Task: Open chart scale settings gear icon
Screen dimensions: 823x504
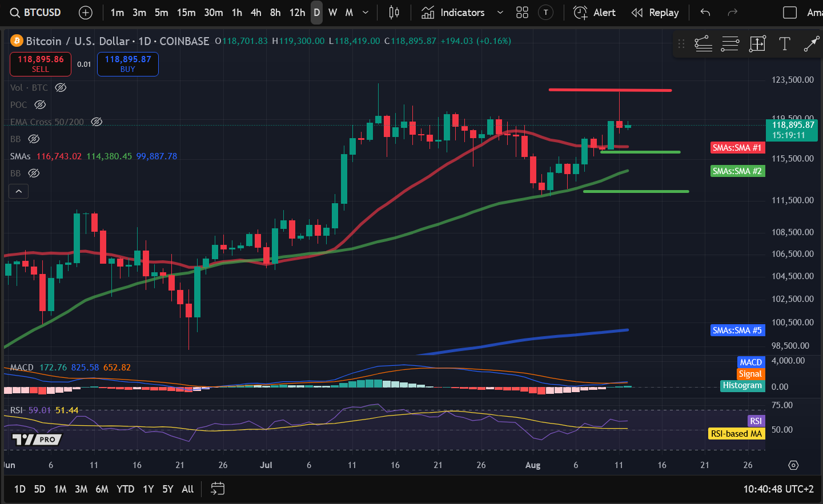Action: pyautogui.click(x=793, y=465)
